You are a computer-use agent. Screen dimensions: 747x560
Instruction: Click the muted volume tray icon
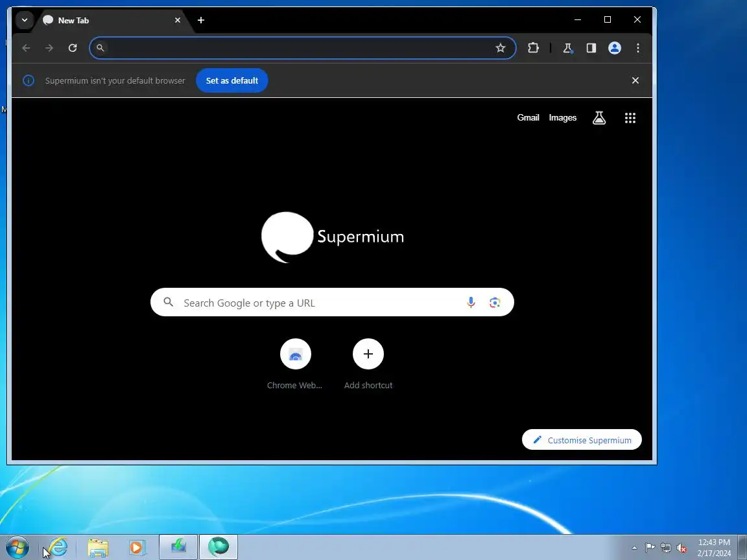(x=682, y=548)
